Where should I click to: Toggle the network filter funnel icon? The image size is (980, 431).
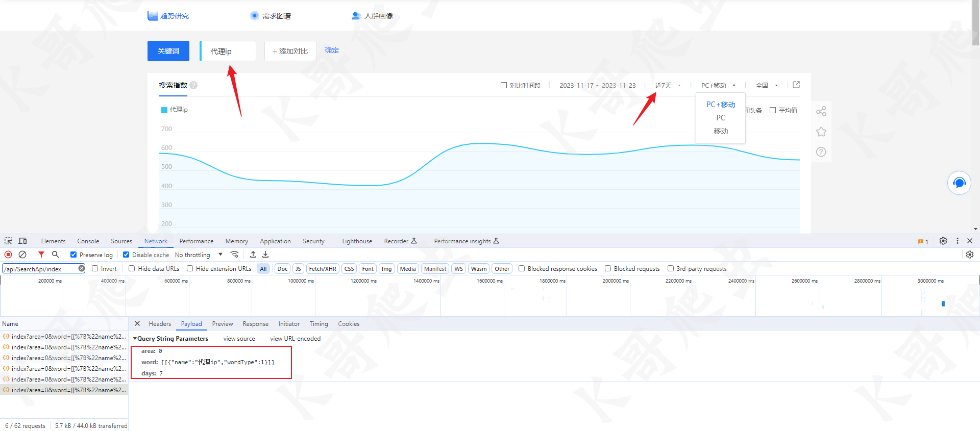[41, 255]
